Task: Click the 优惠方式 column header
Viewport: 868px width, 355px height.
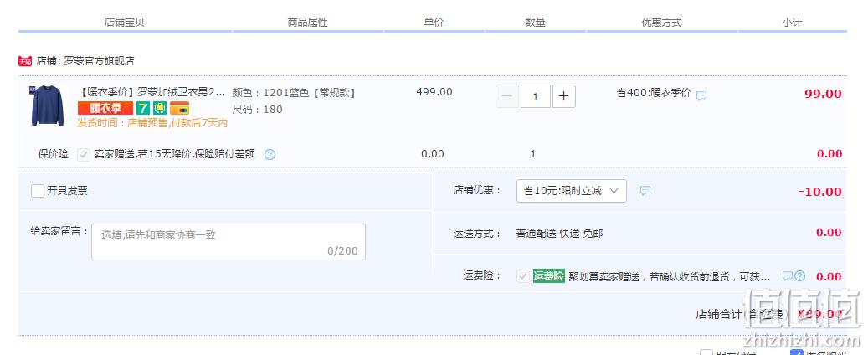Action: pos(661,23)
